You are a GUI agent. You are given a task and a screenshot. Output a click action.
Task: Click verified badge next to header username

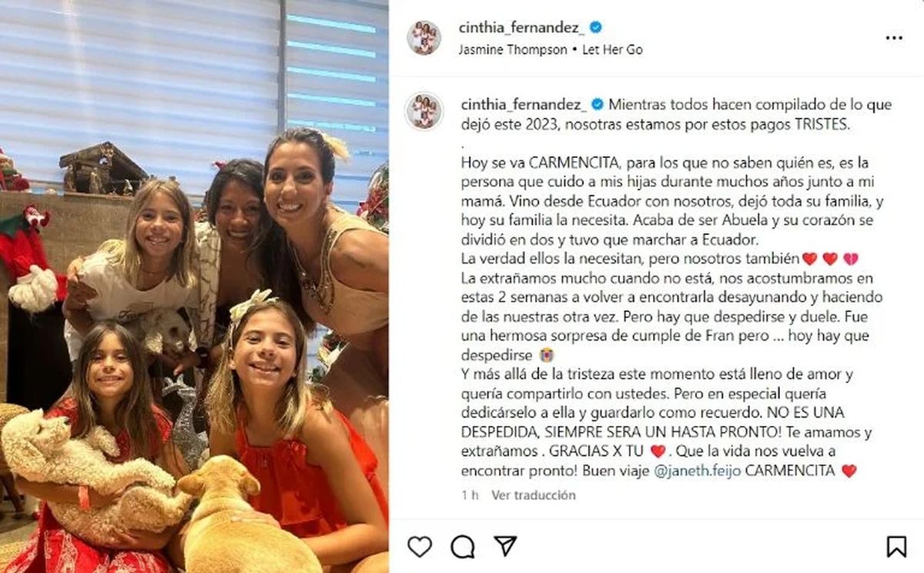tap(596, 28)
